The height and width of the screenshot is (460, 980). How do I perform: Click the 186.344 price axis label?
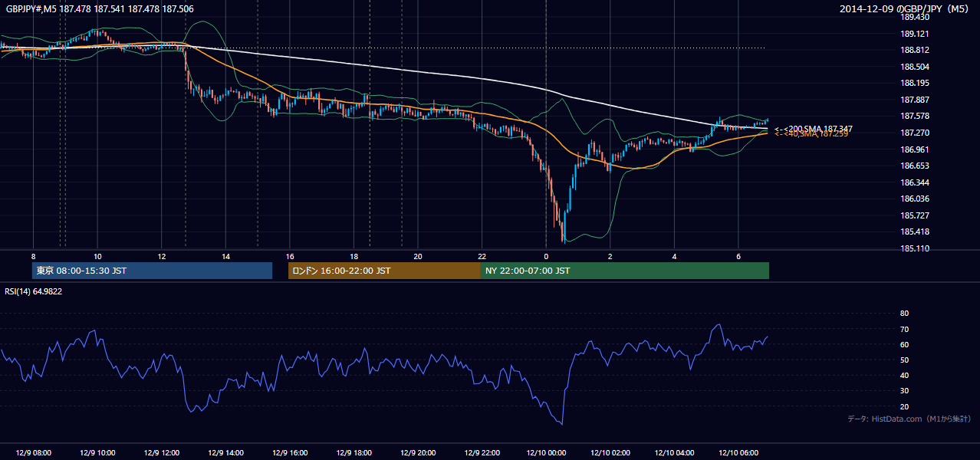[914, 182]
